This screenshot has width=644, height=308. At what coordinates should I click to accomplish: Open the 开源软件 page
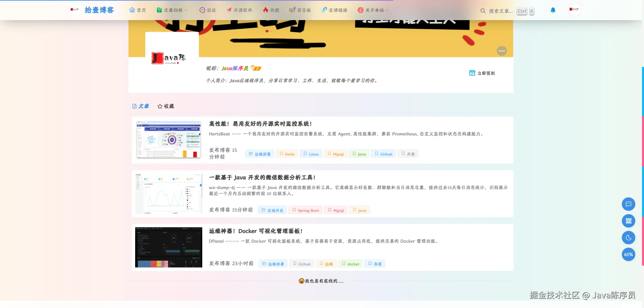click(239, 10)
